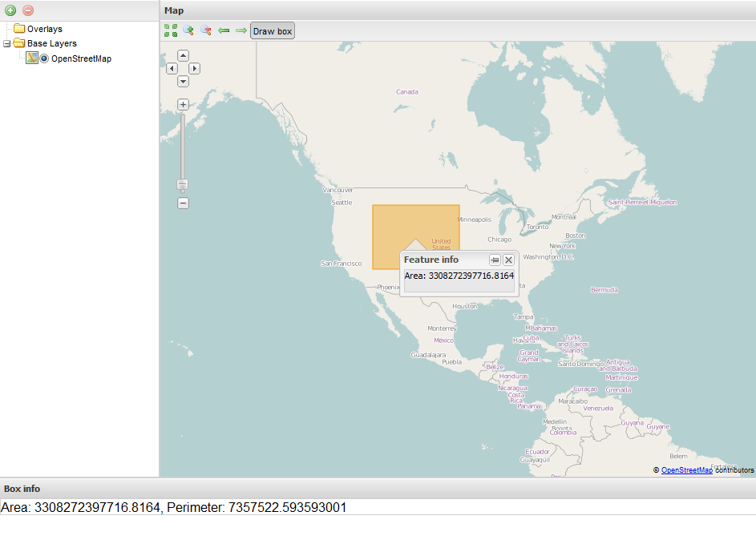
Task: Click the OpenStreetMap layer name
Action: (81, 58)
